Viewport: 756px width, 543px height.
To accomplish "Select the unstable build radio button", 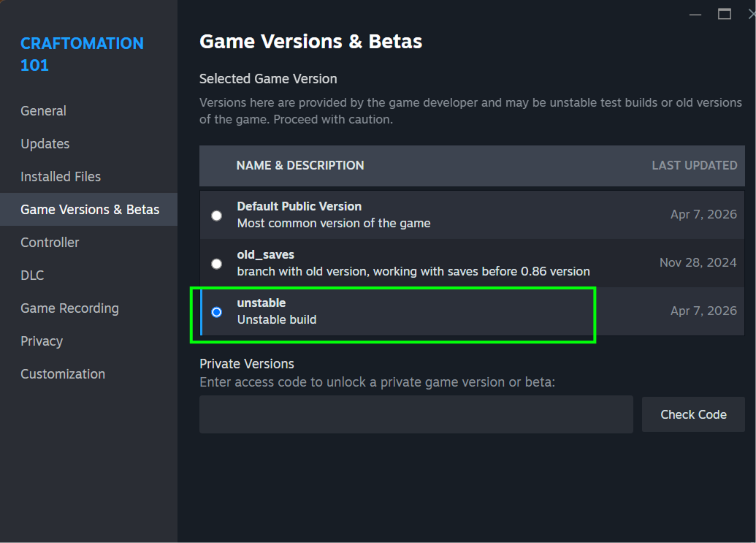I will [x=217, y=312].
